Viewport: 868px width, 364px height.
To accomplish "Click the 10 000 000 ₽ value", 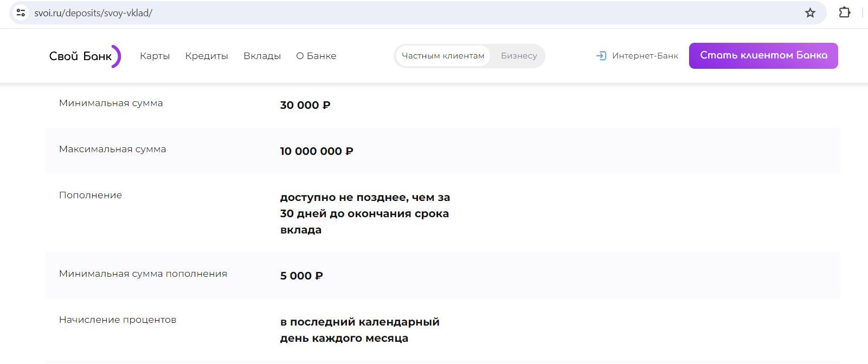I will point(317,151).
